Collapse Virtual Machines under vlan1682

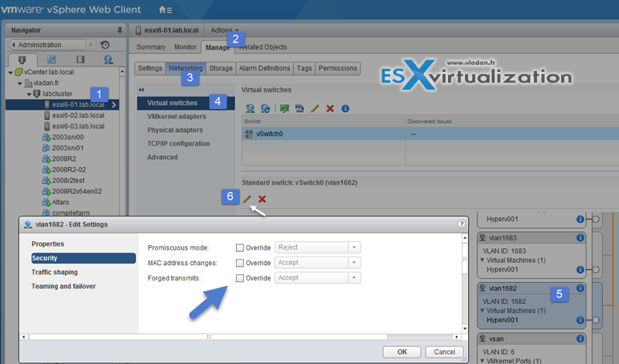click(x=482, y=311)
